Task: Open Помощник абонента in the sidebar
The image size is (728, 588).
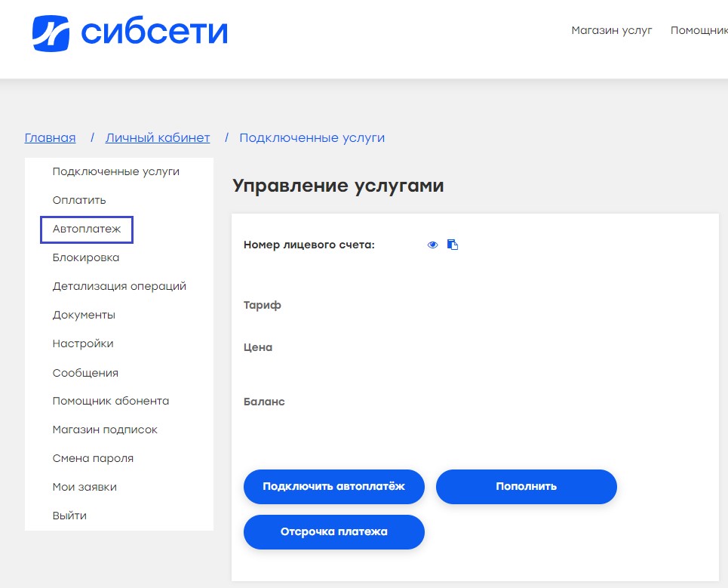Action: click(x=111, y=401)
